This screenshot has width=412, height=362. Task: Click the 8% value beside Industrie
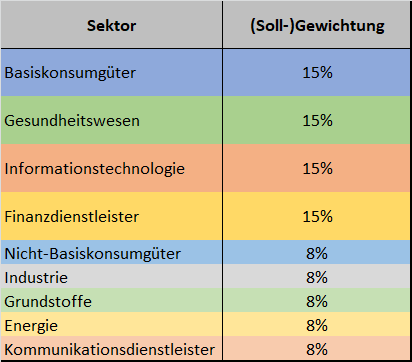317,277
